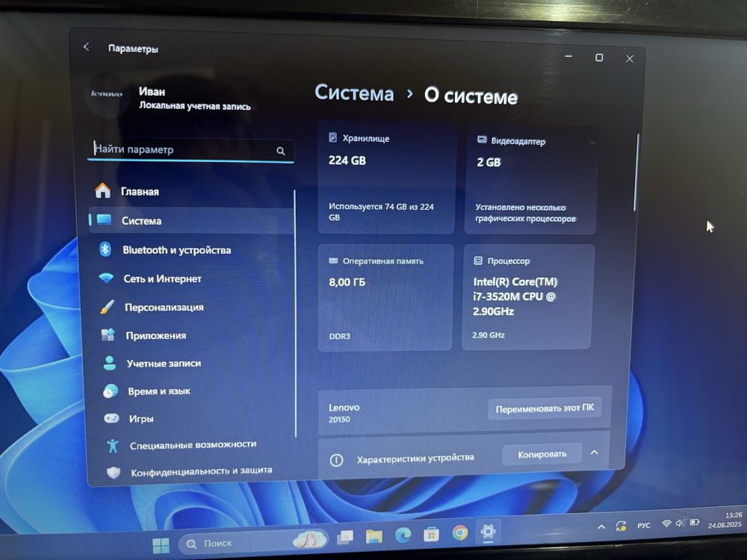Viewport: 747px width, 560px height.
Task: Switch input language via РУС indicator
Action: coord(644,525)
